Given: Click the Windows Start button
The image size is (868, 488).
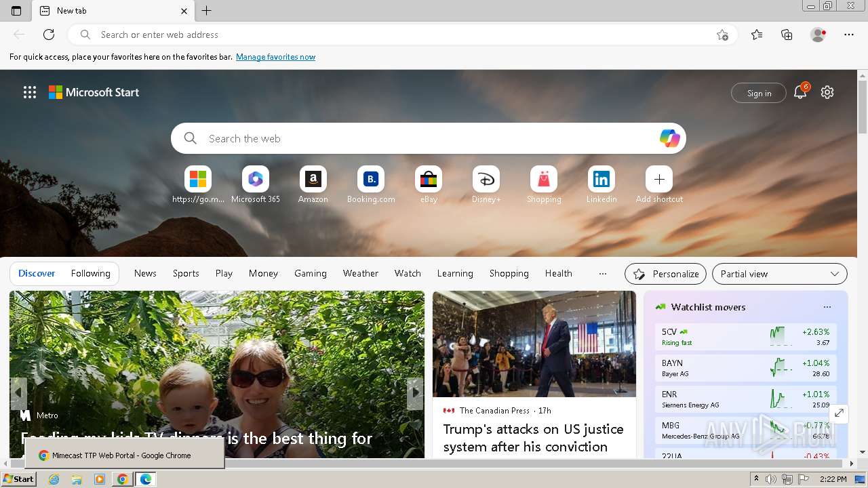Looking at the screenshot, I should (x=18, y=479).
